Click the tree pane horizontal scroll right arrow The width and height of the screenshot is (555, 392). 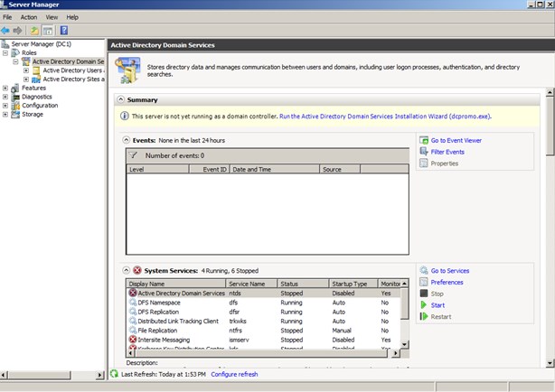[x=100, y=375]
